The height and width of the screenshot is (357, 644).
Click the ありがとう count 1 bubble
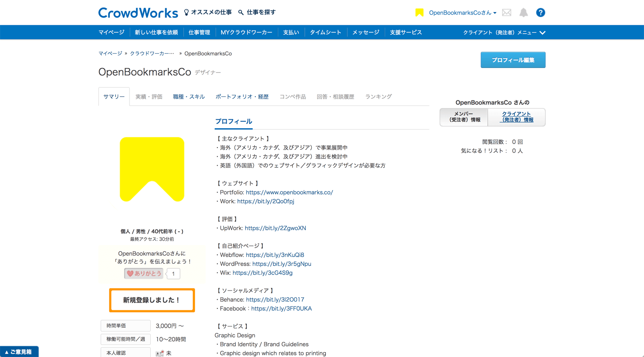(173, 273)
